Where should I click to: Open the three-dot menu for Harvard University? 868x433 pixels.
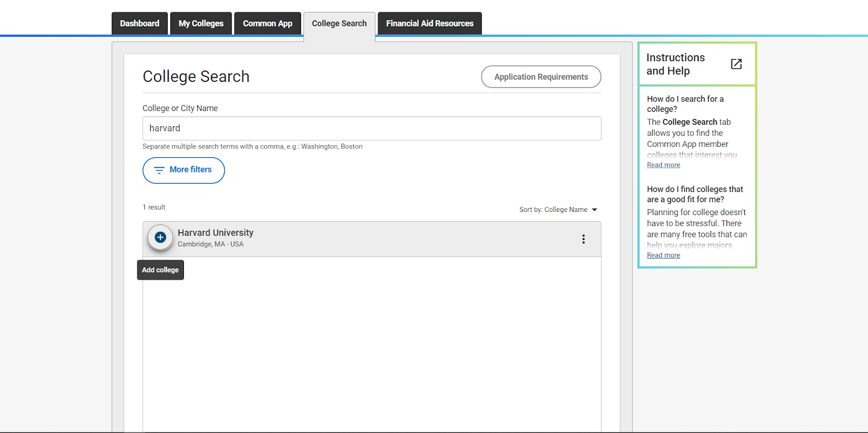[x=583, y=239]
